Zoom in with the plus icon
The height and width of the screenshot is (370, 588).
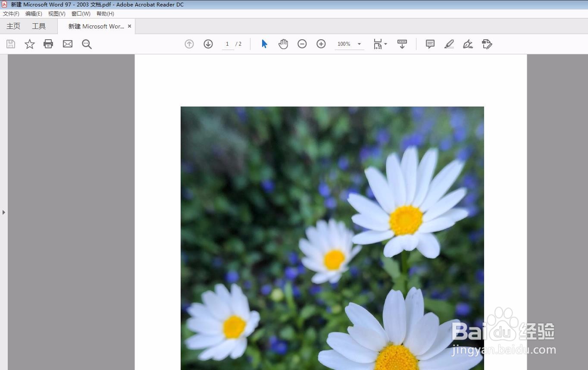[x=321, y=44]
